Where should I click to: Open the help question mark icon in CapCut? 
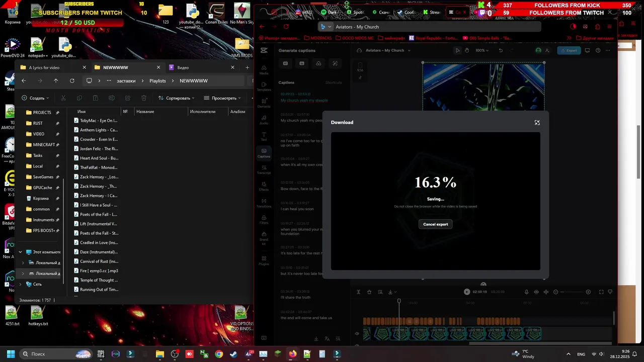pos(598,50)
